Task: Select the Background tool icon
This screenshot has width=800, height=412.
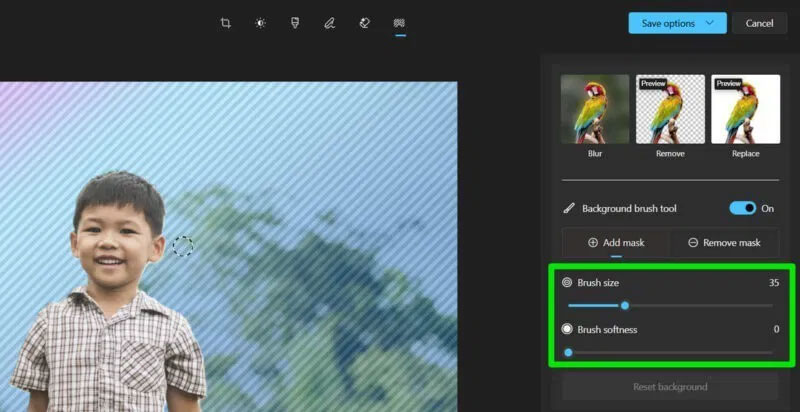Action: (399, 23)
